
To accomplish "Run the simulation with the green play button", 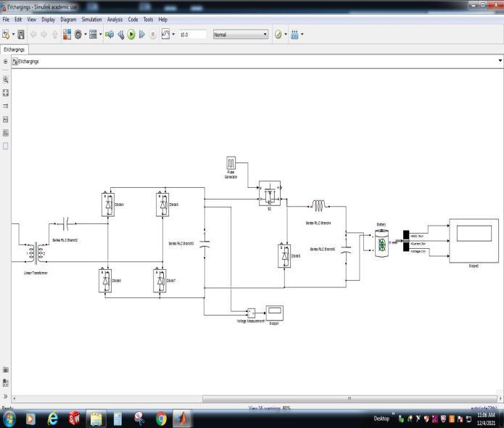I will coord(131,34).
